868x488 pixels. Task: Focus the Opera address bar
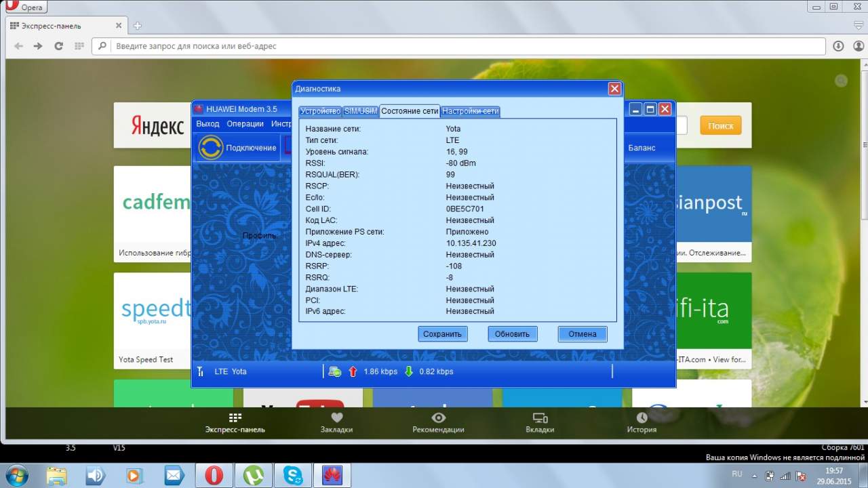tap(459, 46)
